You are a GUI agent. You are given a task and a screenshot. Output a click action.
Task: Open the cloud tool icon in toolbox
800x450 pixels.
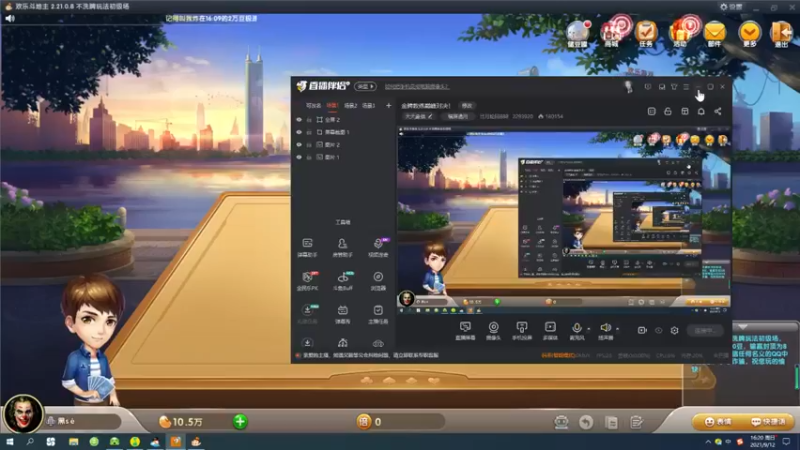[x=378, y=343]
